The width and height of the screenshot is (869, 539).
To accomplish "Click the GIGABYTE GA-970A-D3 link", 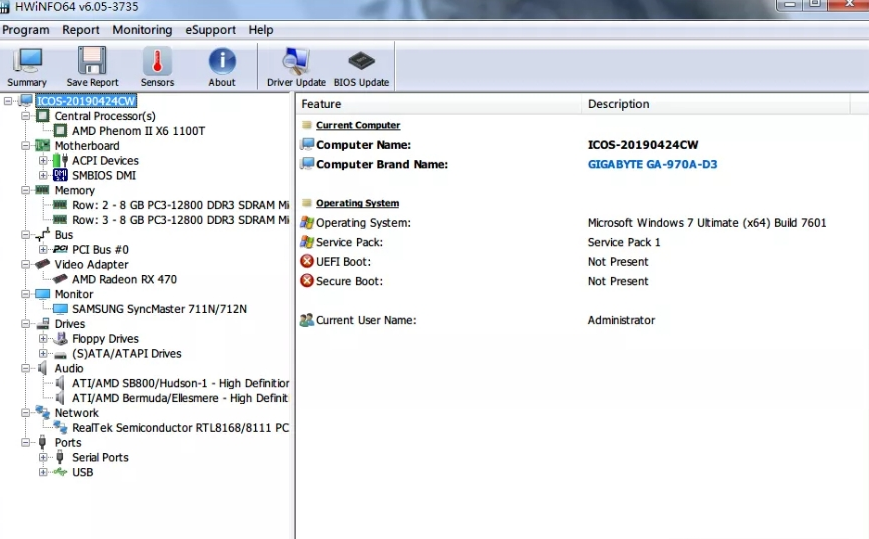I will tap(652, 164).
